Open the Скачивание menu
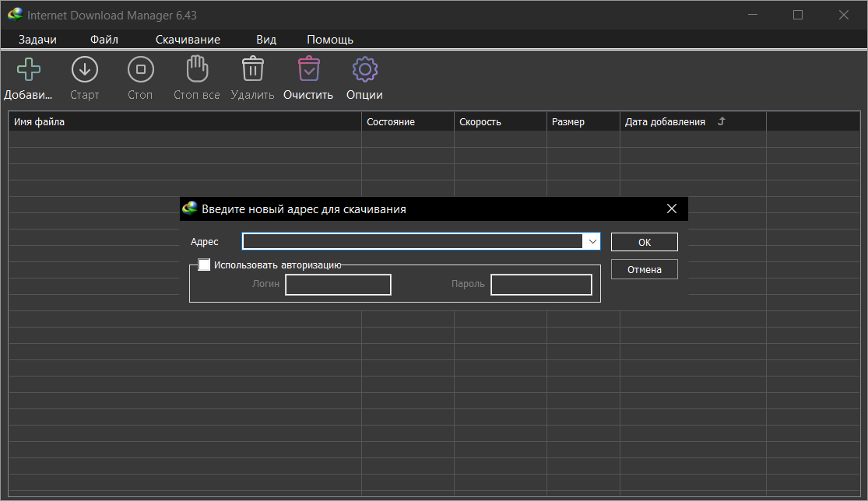This screenshot has height=501, width=868. pos(188,39)
